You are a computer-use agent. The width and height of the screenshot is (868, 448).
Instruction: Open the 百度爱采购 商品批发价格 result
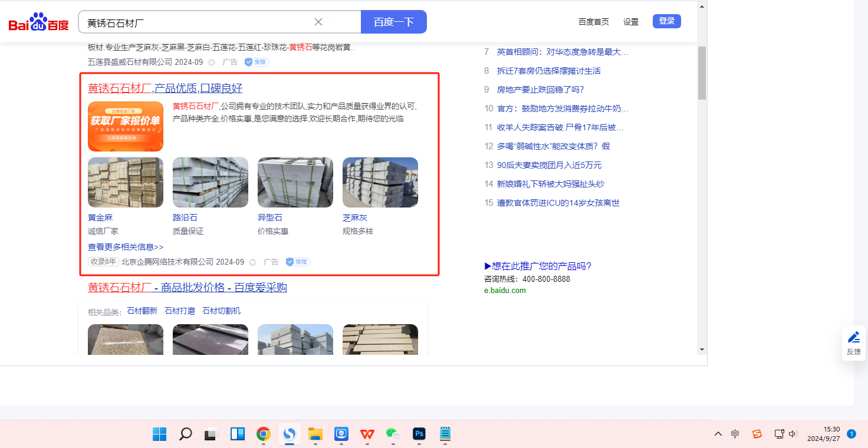[x=188, y=288]
